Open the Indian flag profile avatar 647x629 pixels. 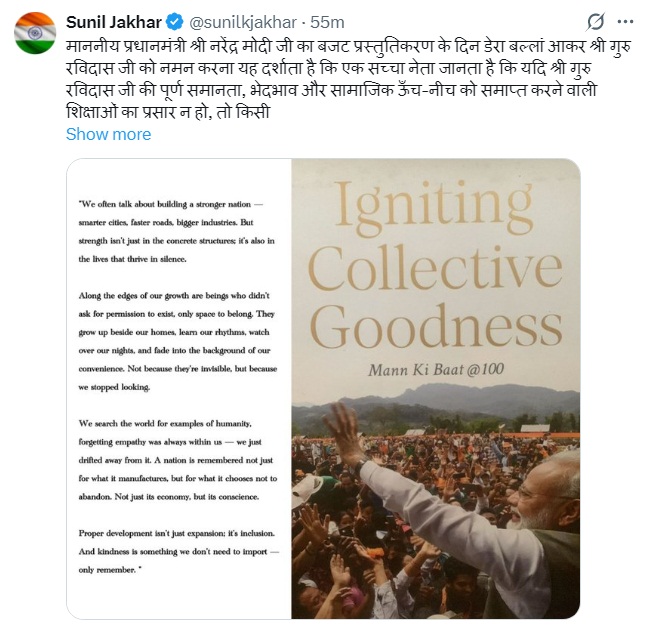(x=34, y=33)
